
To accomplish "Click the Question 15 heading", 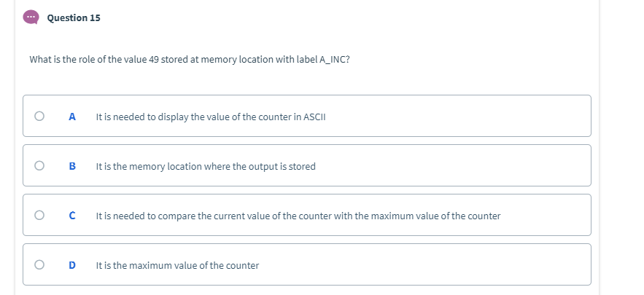I will pos(74,17).
